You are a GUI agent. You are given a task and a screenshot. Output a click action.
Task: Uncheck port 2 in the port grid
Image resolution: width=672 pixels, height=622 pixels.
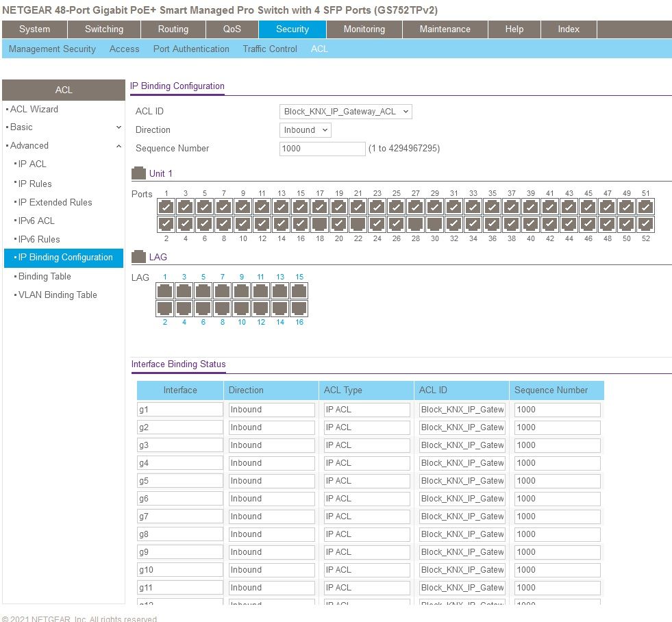(x=166, y=224)
